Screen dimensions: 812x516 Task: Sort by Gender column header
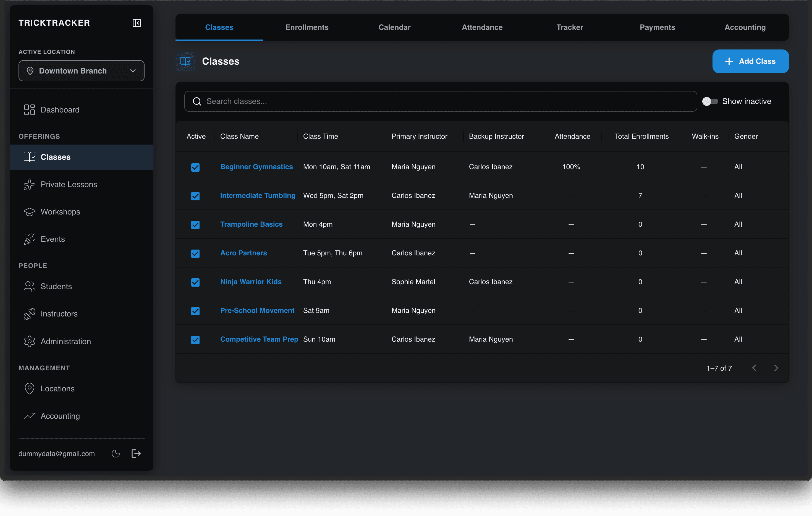(x=746, y=136)
